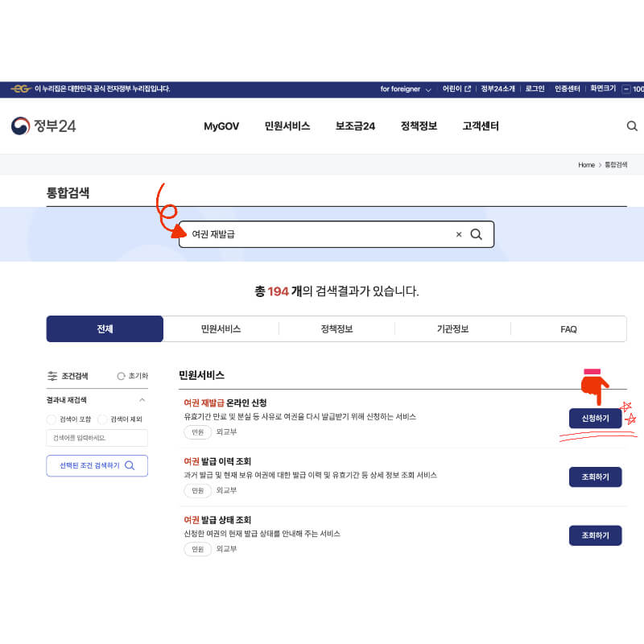
Task: Select the 검색어 제외 radio button
Action: tap(103, 419)
